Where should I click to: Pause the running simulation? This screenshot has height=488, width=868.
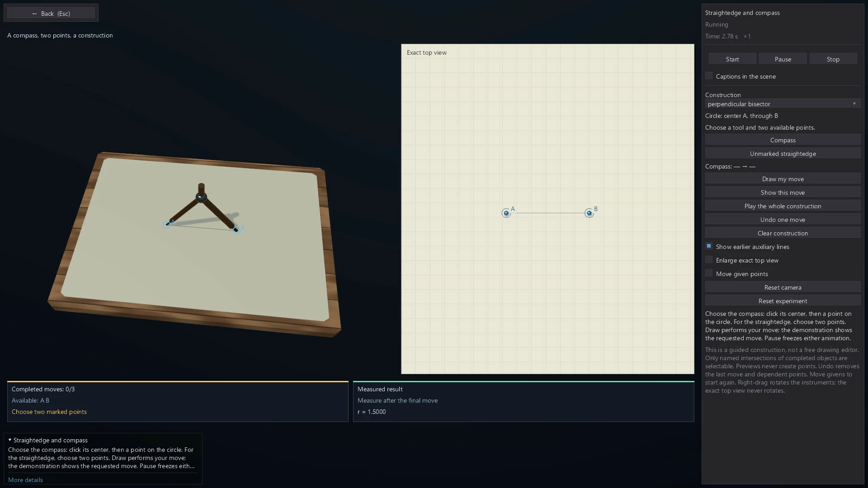[783, 59]
